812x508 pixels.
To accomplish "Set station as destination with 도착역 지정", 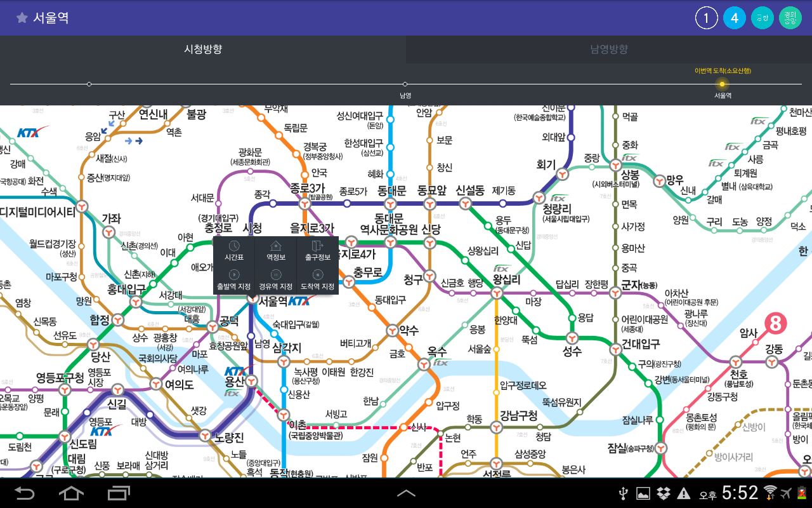I will coord(317,280).
